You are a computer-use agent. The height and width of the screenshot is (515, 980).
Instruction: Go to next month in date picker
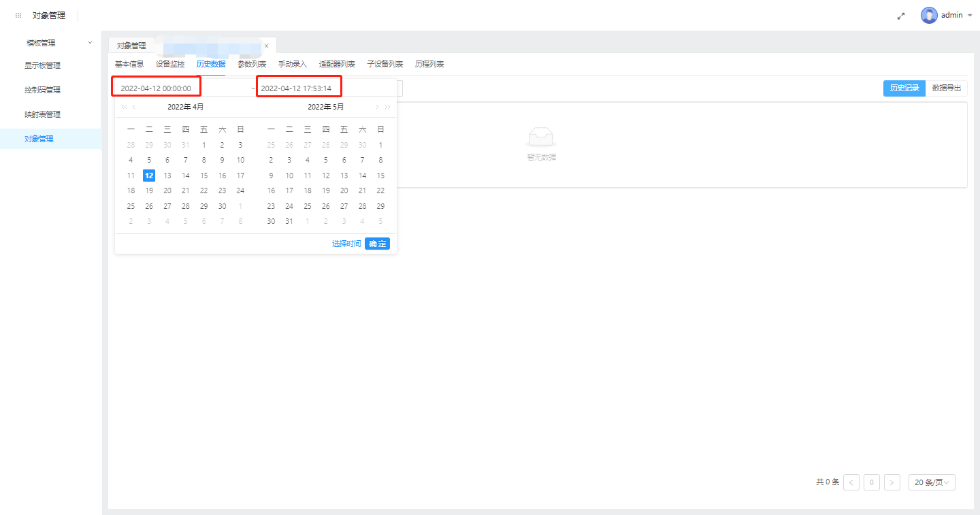377,107
